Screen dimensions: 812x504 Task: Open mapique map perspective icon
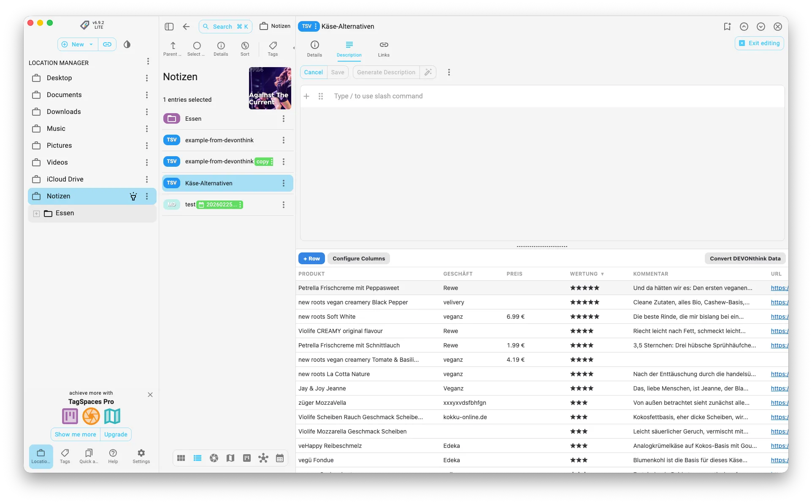click(x=230, y=458)
